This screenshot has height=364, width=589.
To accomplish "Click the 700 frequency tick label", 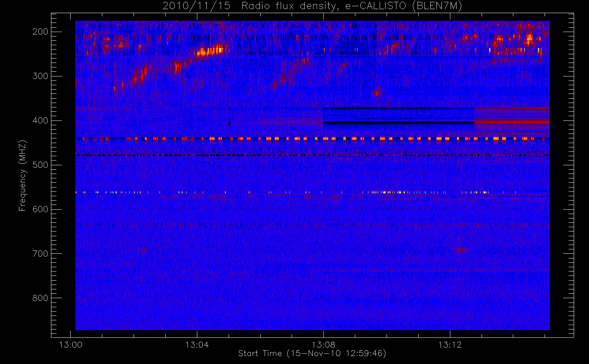I will coord(40,254).
